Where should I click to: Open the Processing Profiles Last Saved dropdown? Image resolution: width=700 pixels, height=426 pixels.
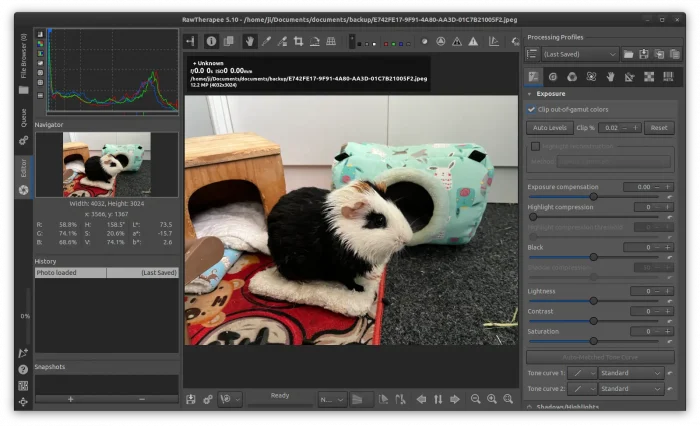click(x=580, y=54)
